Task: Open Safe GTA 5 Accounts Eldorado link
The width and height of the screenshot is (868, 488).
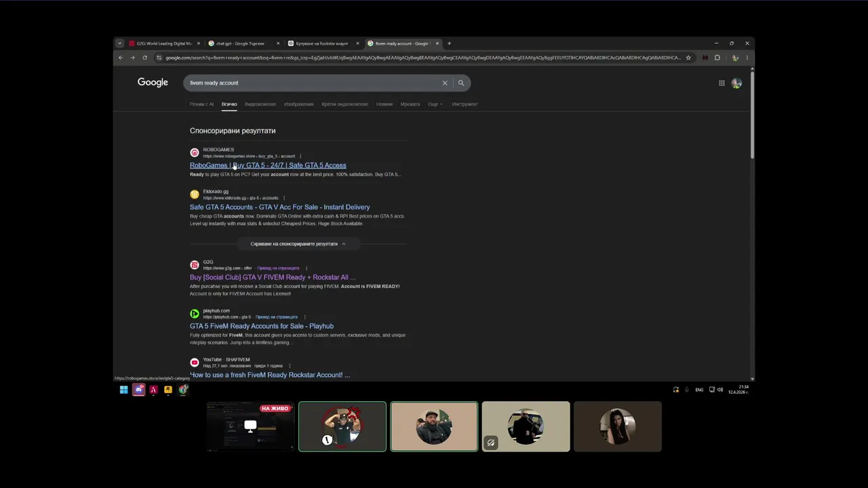Action: tap(280, 207)
